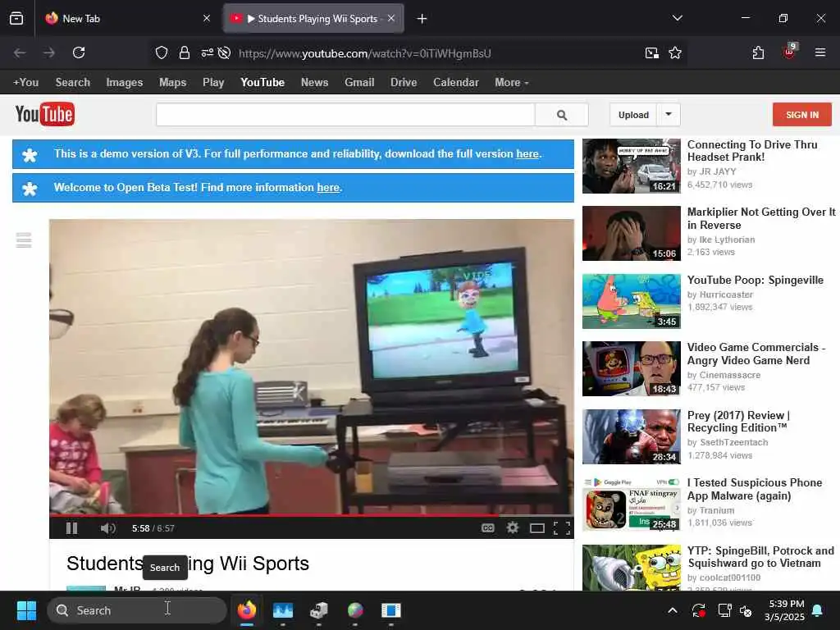Switch to the New Tab browser tab
The height and width of the screenshot is (630, 840).
tap(127, 19)
